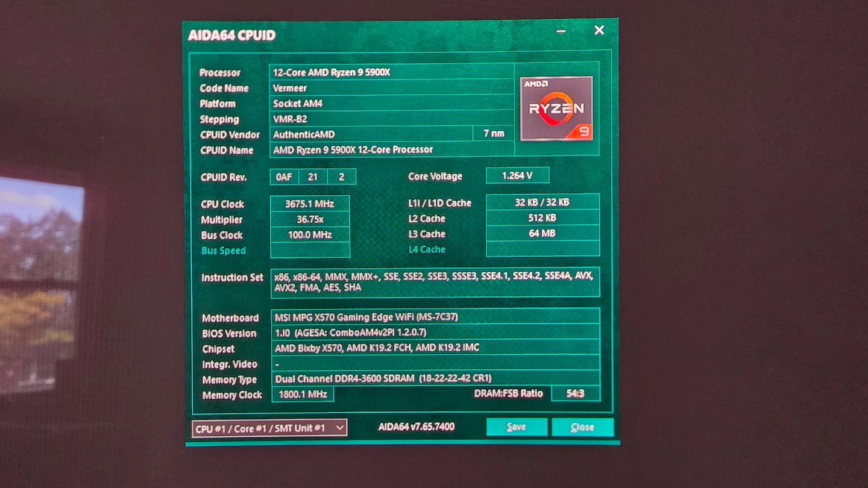The width and height of the screenshot is (868, 488).
Task: Click the CPUID Rev. value 21
Action: click(312, 177)
